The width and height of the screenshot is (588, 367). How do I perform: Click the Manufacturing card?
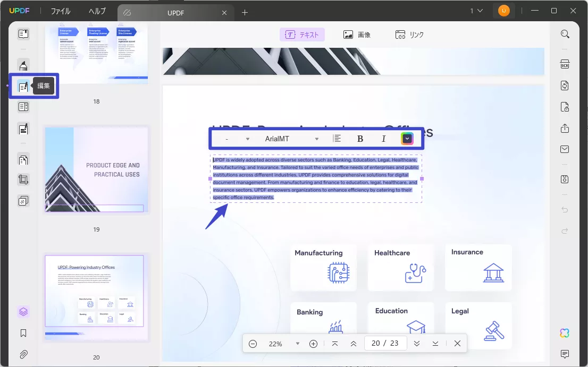(x=323, y=267)
